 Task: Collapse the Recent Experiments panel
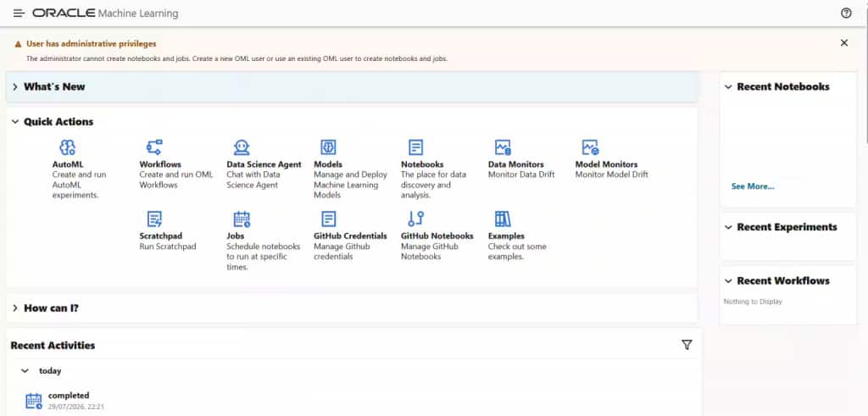point(728,227)
